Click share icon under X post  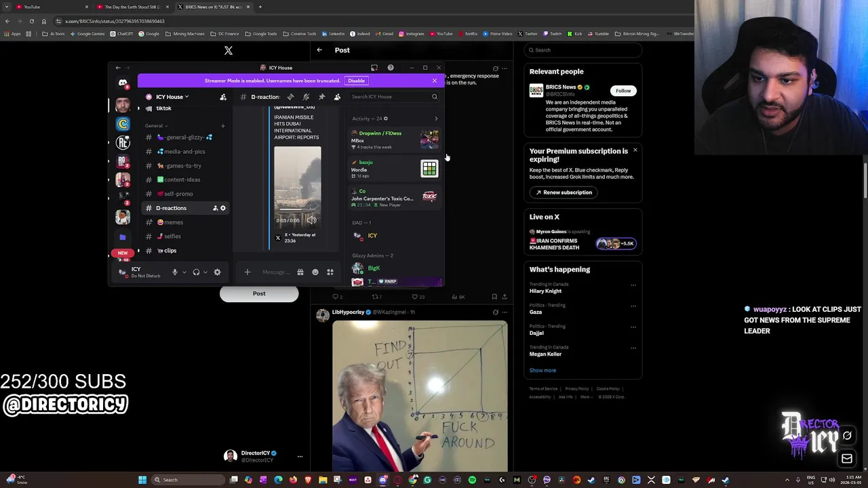pos(504,297)
